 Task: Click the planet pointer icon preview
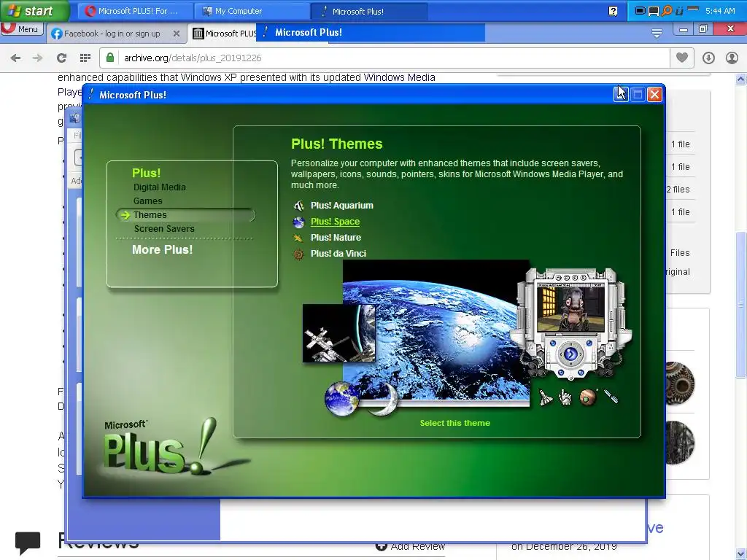(x=589, y=397)
